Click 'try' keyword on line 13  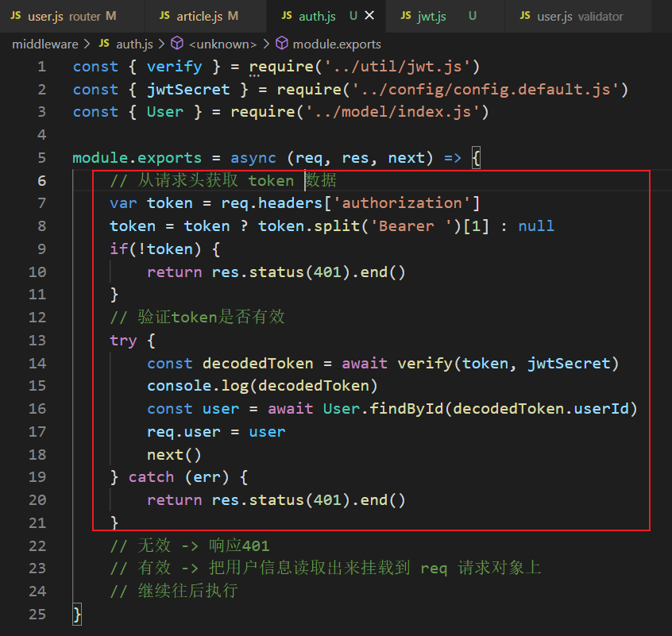click(123, 341)
